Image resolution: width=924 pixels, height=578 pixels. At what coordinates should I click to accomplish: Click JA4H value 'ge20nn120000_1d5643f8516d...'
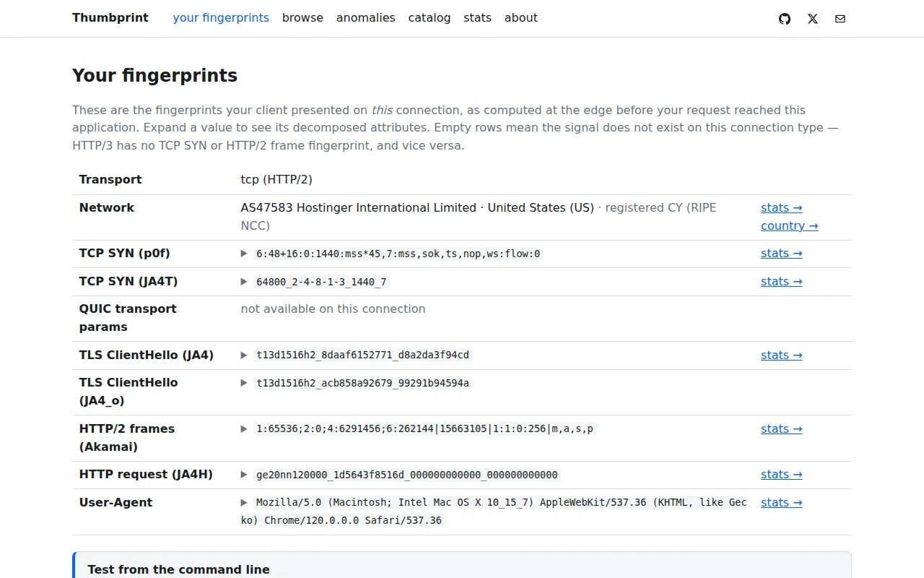(x=407, y=475)
